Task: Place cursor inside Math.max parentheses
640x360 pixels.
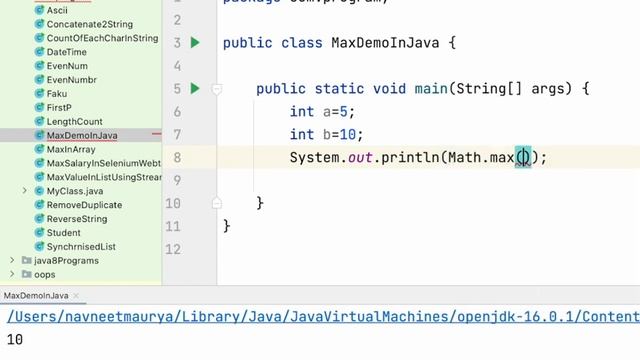Action: (x=523, y=157)
